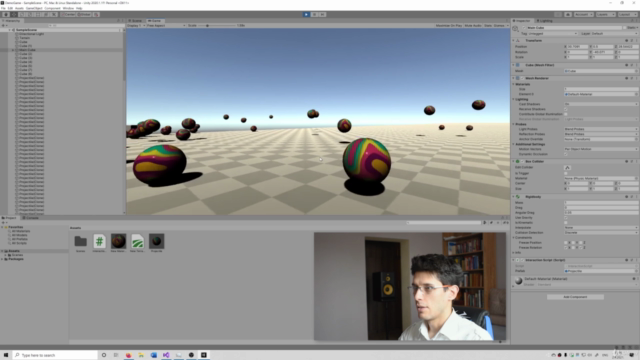640x360 pixels.
Task: Switch to the Scene tab
Action: click(136, 20)
